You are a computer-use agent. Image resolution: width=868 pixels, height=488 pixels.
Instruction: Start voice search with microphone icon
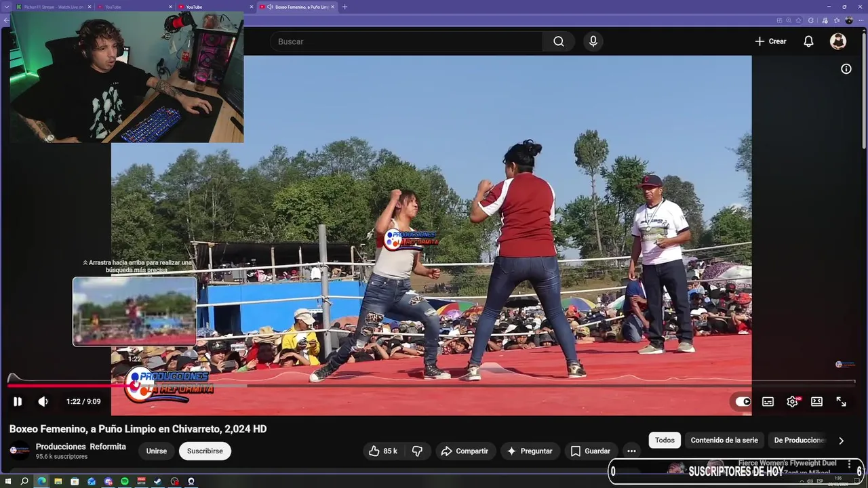point(593,41)
